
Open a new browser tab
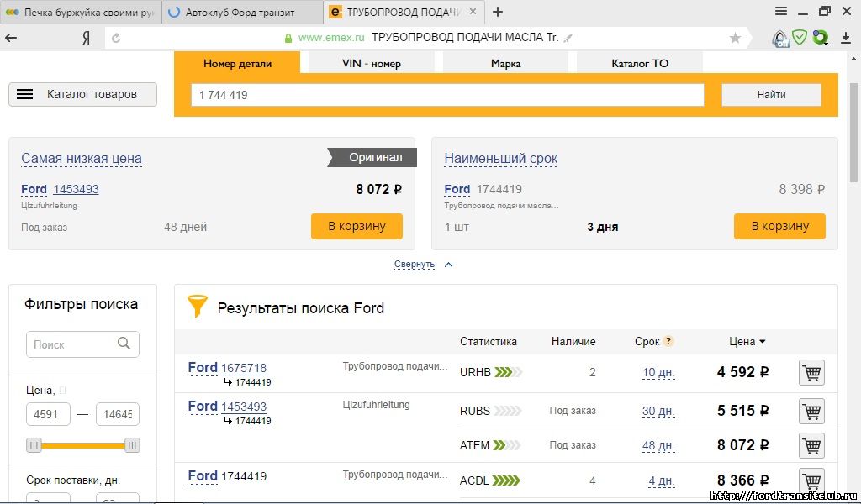click(498, 12)
